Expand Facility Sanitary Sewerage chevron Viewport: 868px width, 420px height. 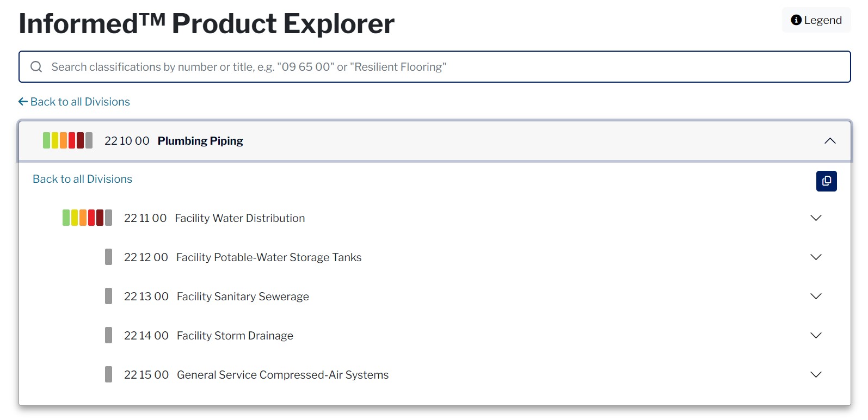(815, 297)
